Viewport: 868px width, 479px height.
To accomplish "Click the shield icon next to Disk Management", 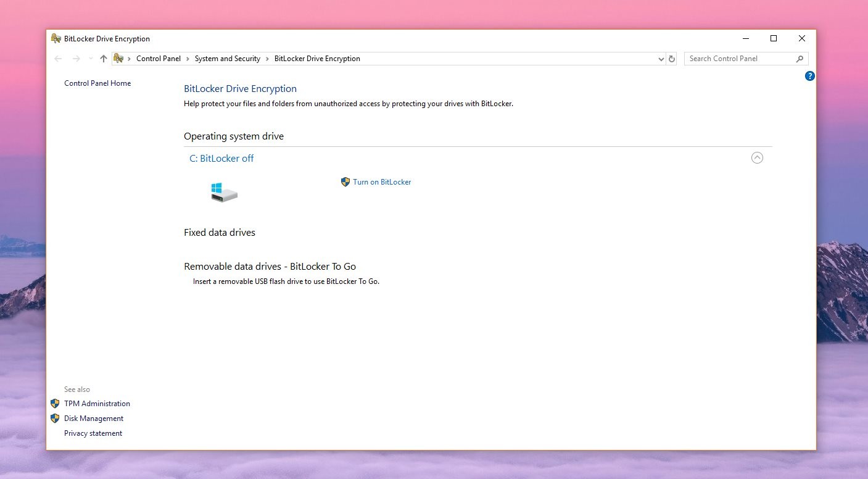I will pyautogui.click(x=55, y=419).
